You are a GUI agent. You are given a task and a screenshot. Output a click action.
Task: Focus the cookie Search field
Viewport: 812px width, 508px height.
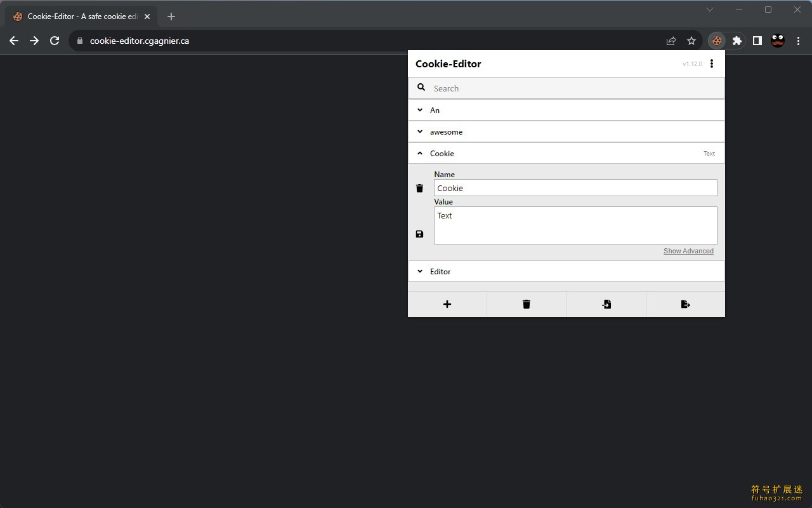(x=566, y=88)
